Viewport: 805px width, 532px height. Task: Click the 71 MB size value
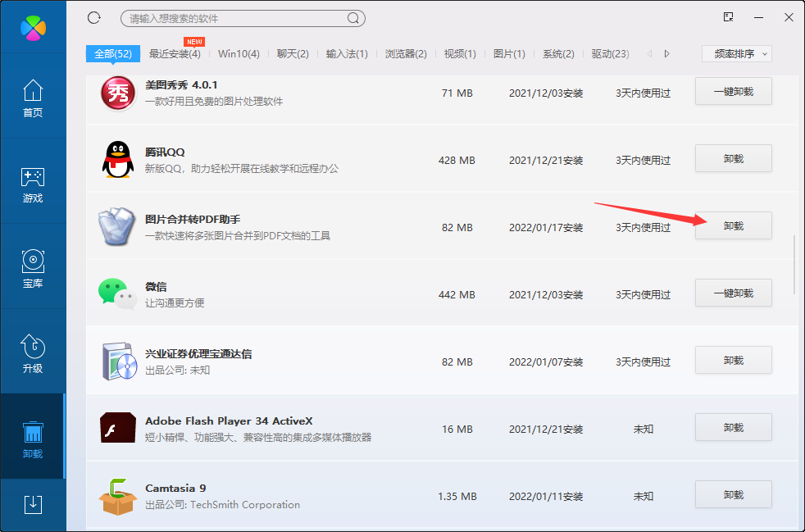pyautogui.click(x=457, y=93)
